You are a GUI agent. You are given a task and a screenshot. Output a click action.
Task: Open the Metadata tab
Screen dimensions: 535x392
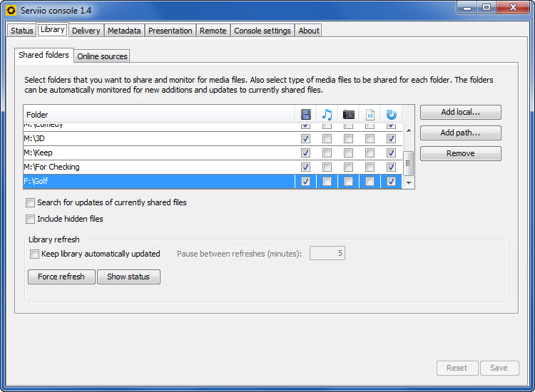[x=124, y=31]
